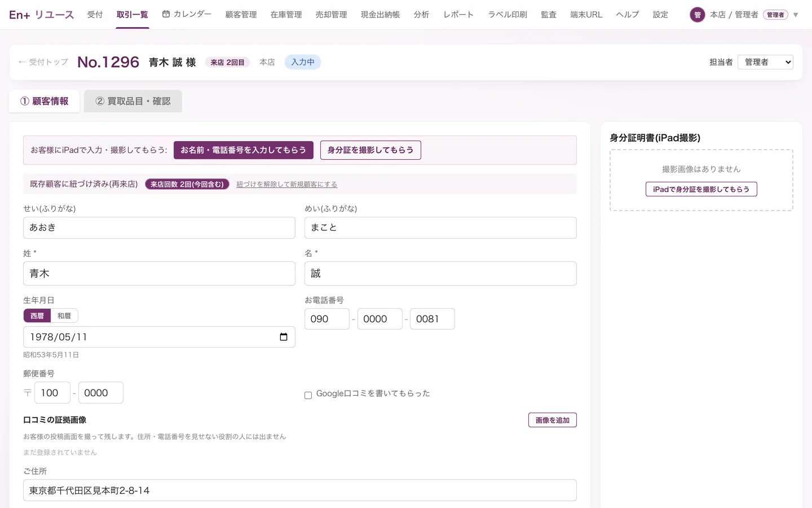
Task: Open 取引一覧 in the navigation
Action: [x=133, y=15]
